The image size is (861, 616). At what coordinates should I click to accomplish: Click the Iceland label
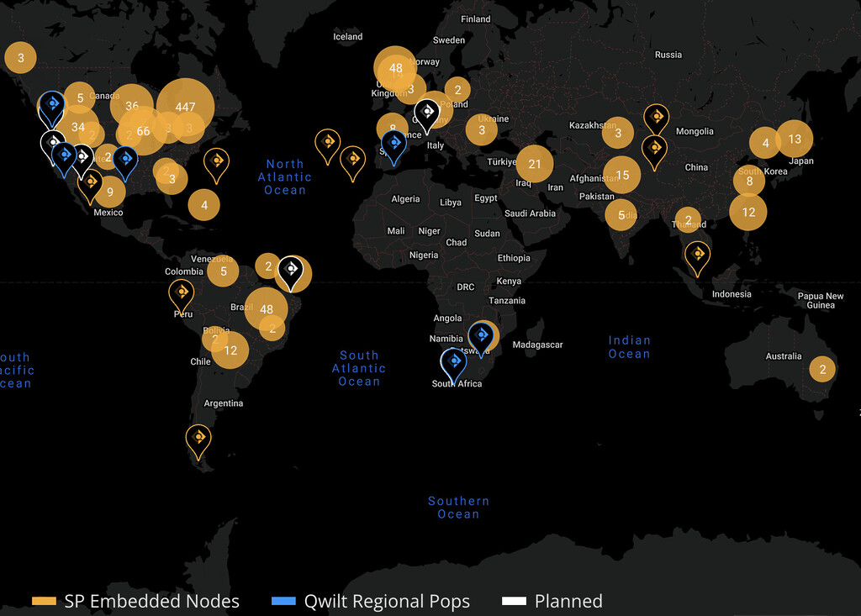click(347, 37)
